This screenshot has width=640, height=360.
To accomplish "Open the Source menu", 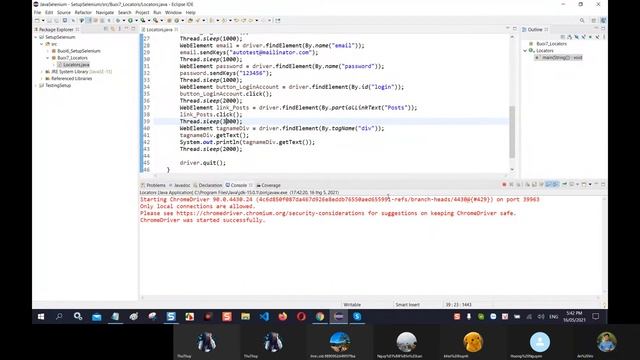I will pyautogui.click(x=64, y=13).
